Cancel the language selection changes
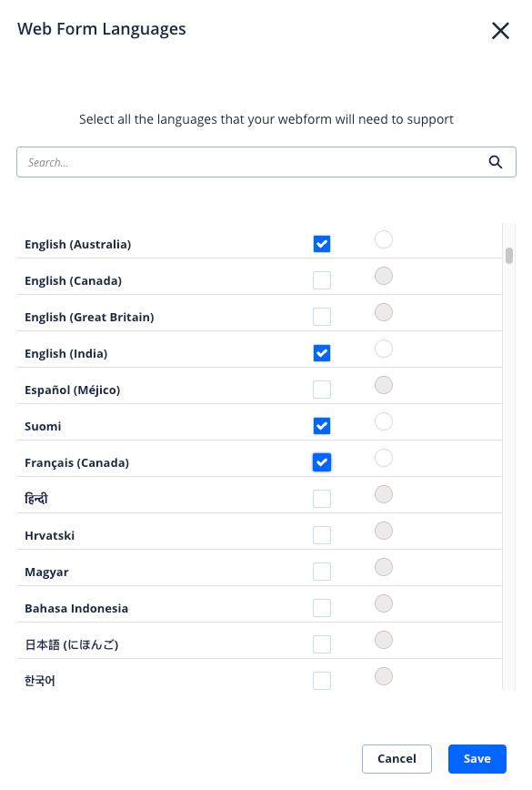 (x=396, y=758)
